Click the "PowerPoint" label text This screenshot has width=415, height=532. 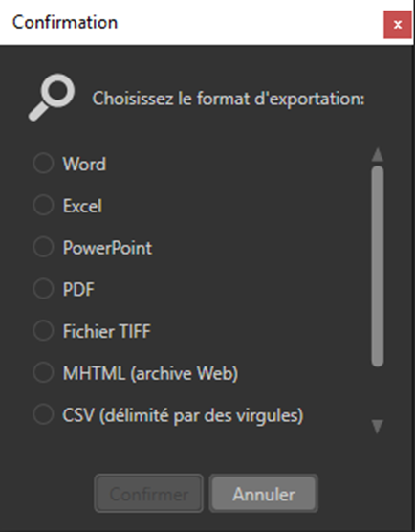[107, 248]
